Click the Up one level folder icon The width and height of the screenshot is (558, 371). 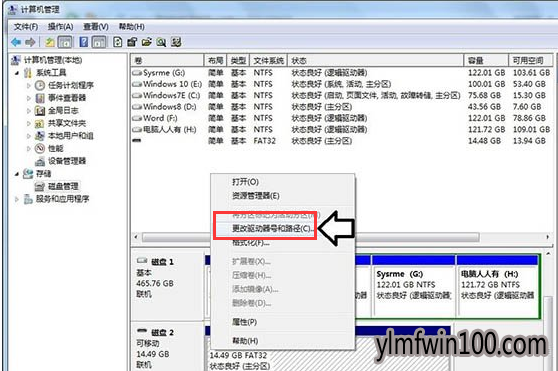(x=50, y=42)
